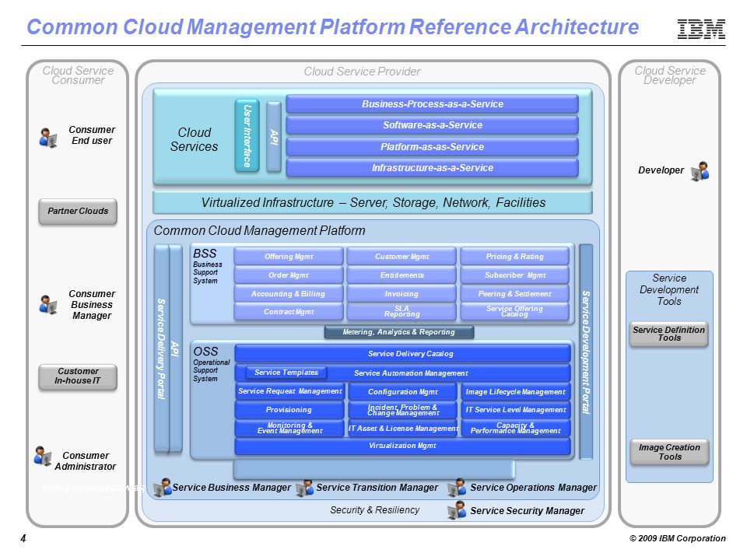The image size is (747, 560).
Task: Click the Peering & Settlement box
Action: 514,293
